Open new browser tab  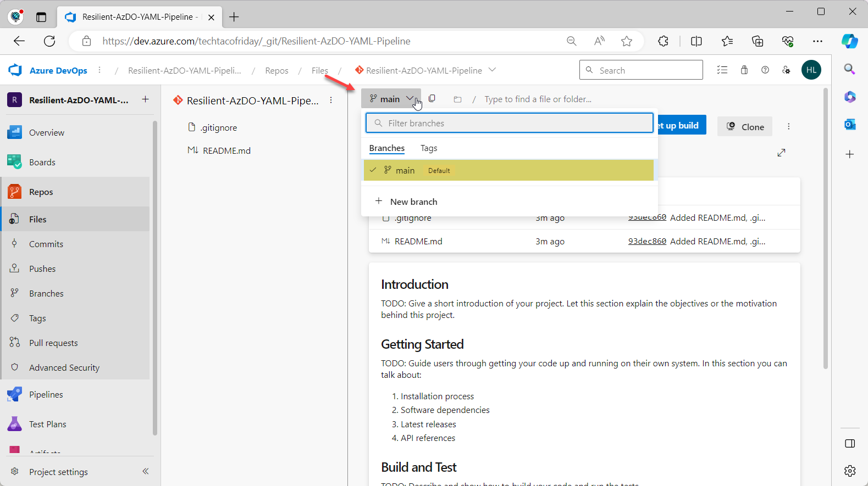tap(234, 17)
